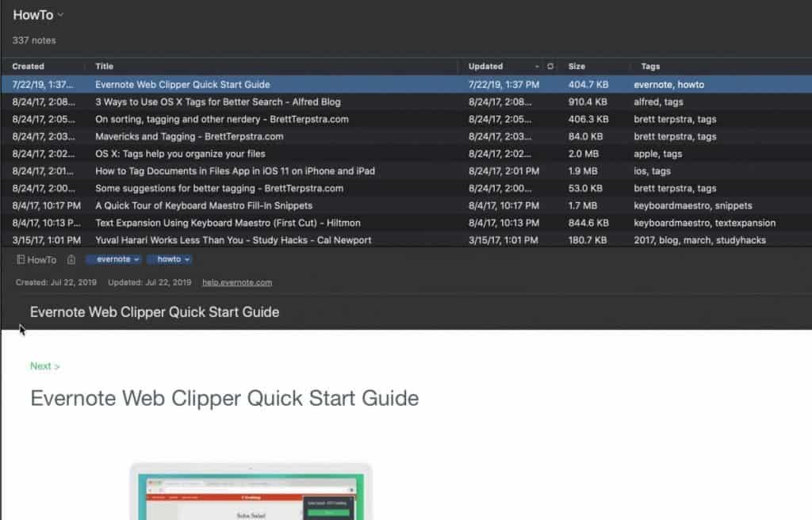
Task: Click the howto tag pill label
Action: [169, 259]
